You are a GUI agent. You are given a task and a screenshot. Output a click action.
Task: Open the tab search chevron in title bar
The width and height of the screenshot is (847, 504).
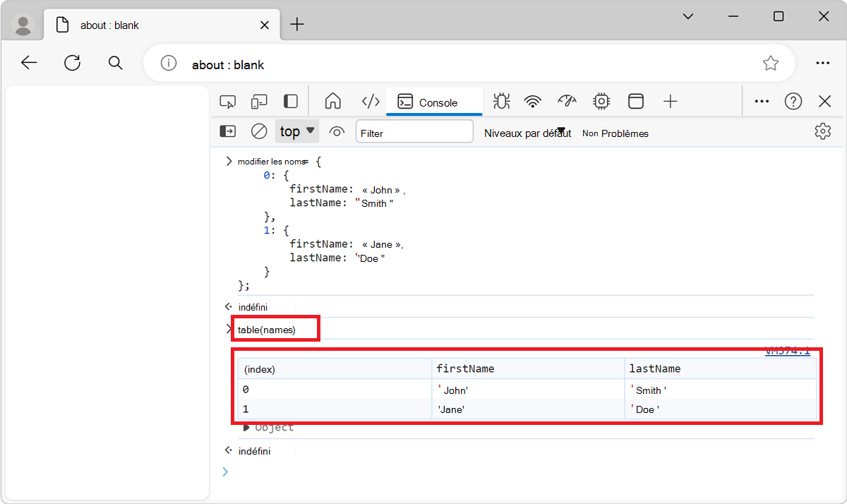point(689,16)
